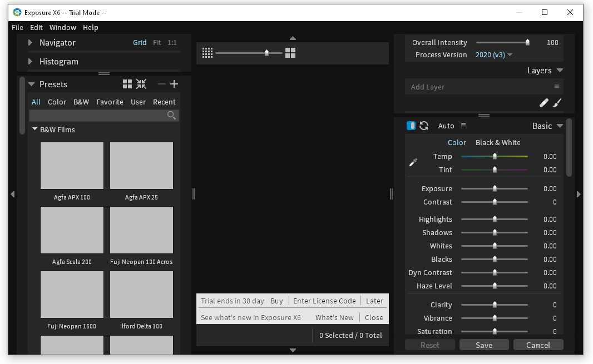Apply the Agfa APX 100 preset
This screenshot has width=593, height=364.
(x=72, y=166)
